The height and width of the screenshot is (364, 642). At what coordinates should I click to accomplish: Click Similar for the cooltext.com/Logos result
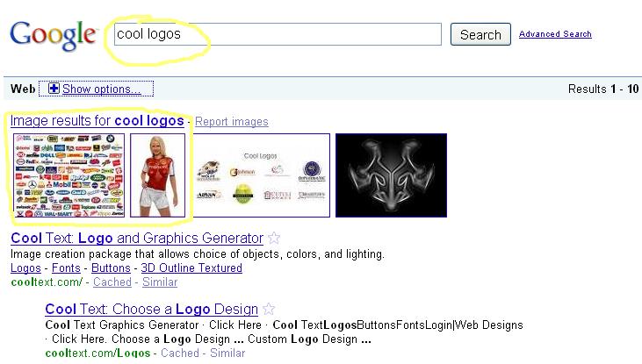(x=227, y=353)
